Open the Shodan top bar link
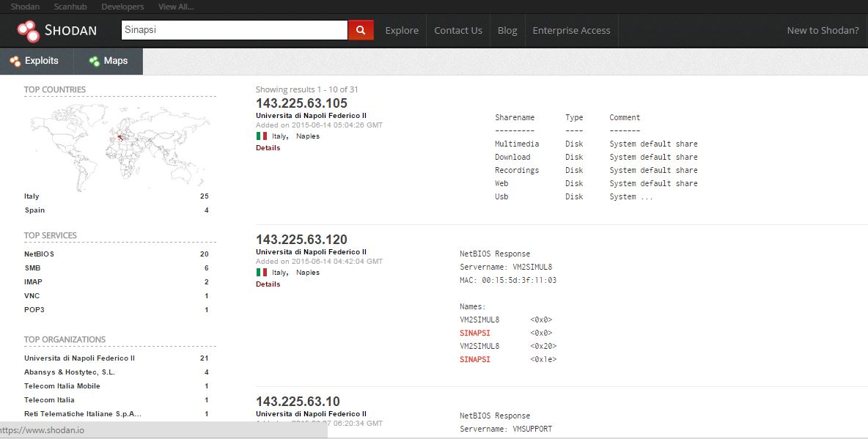Image resolution: width=868 pixels, height=439 pixels. click(x=25, y=7)
